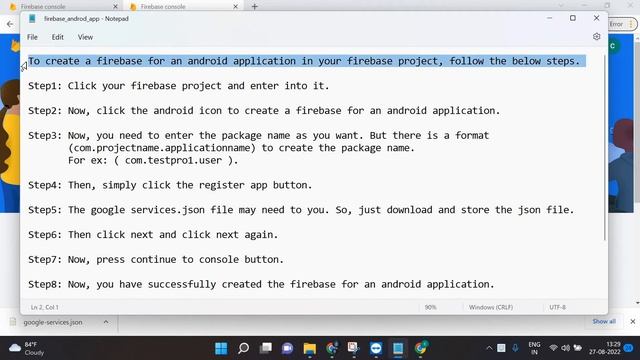Click the 90% zoom level in status bar

pos(430,307)
